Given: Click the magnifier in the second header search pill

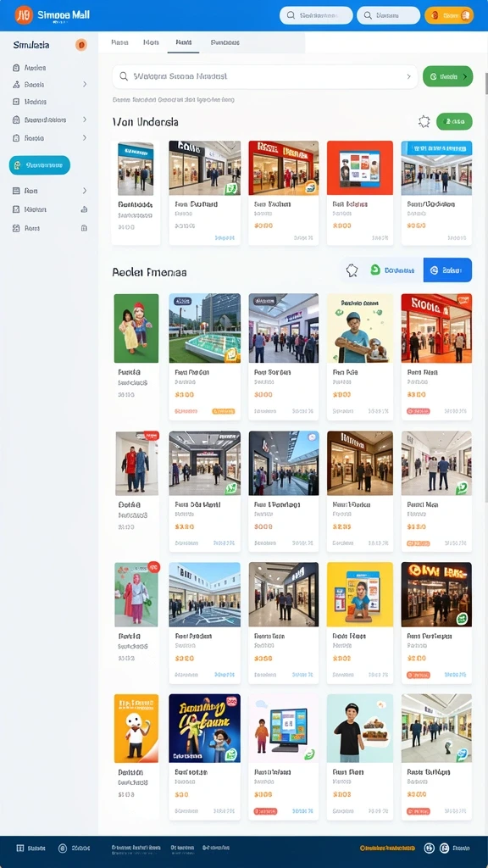Looking at the screenshot, I should click(x=368, y=15).
